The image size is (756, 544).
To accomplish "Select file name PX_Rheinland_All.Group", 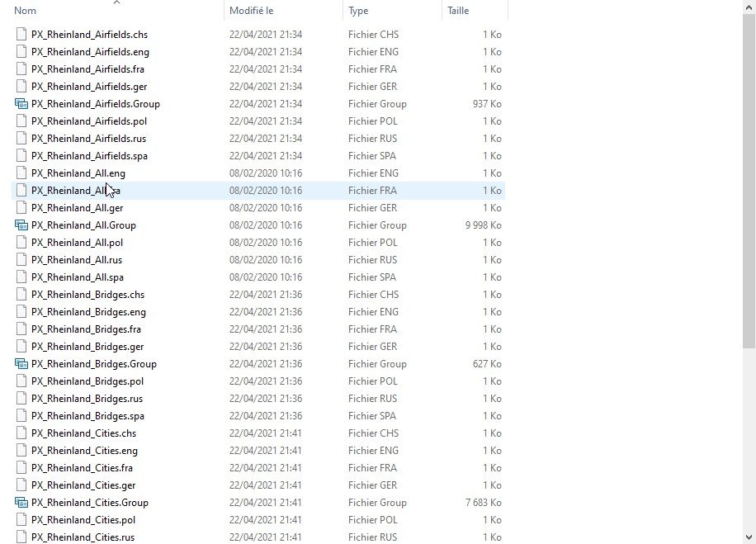I will click(83, 225).
